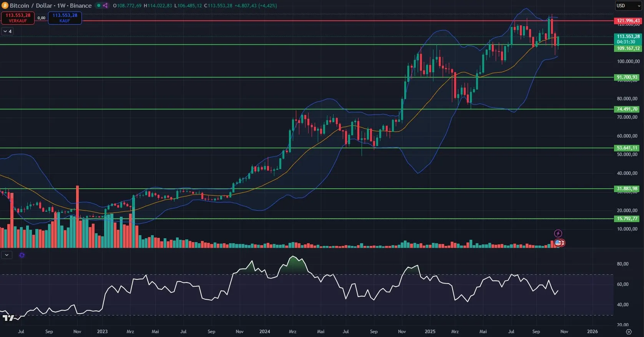Viewport: 644px width, 337px height.
Task: Click the Bitcoin symbol logo icon
Action: pyautogui.click(x=5, y=5)
